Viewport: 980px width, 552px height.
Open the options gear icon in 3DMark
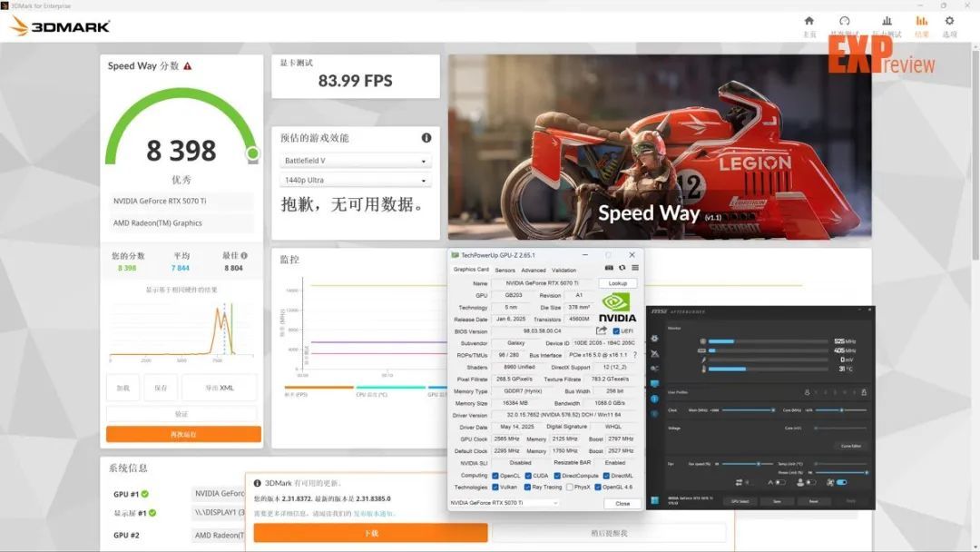[949, 21]
